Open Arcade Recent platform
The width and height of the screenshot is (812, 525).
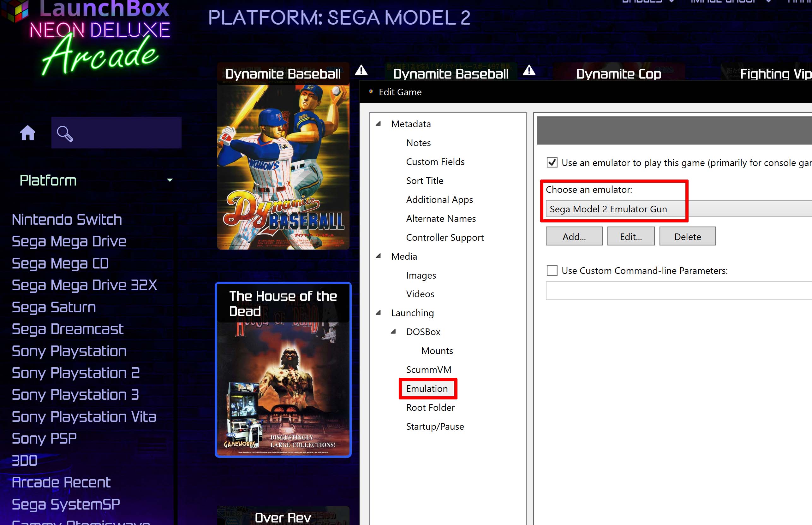[x=61, y=482]
